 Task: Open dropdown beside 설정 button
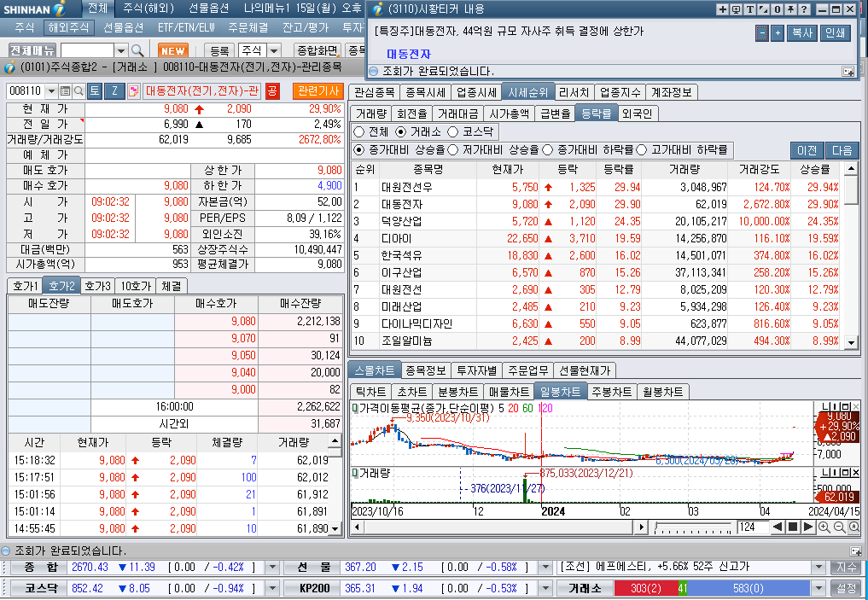818,588
